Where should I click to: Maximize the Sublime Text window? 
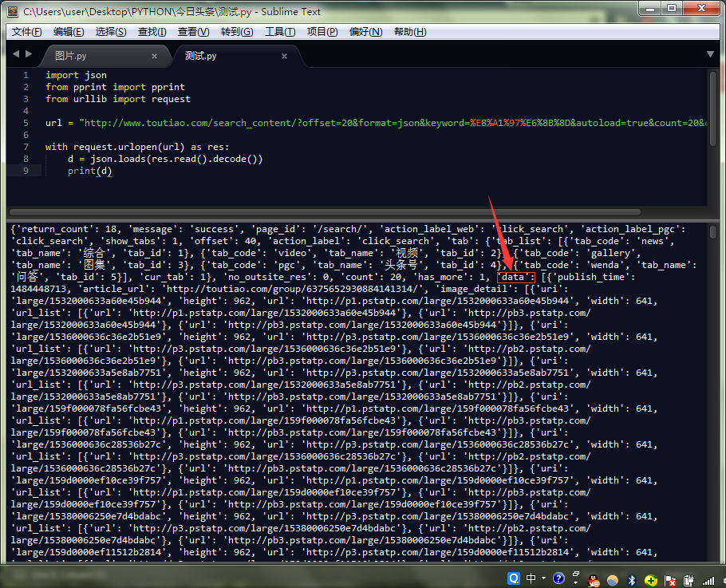coord(672,9)
